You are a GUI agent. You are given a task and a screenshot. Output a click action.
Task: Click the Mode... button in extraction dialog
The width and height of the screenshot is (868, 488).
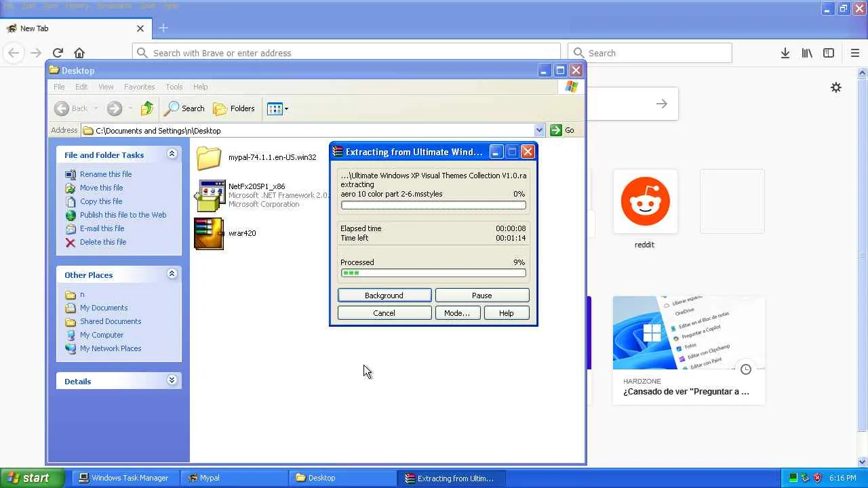[457, 313]
